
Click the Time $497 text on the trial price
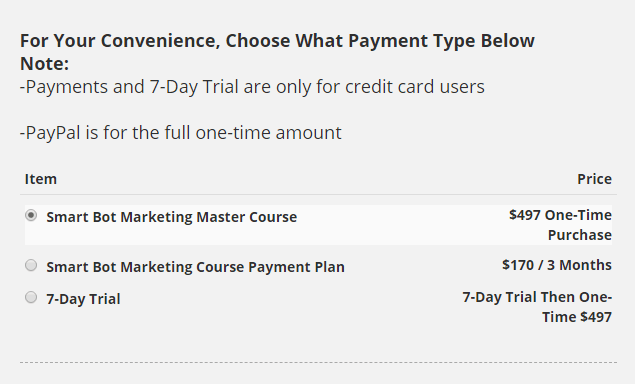577,317
